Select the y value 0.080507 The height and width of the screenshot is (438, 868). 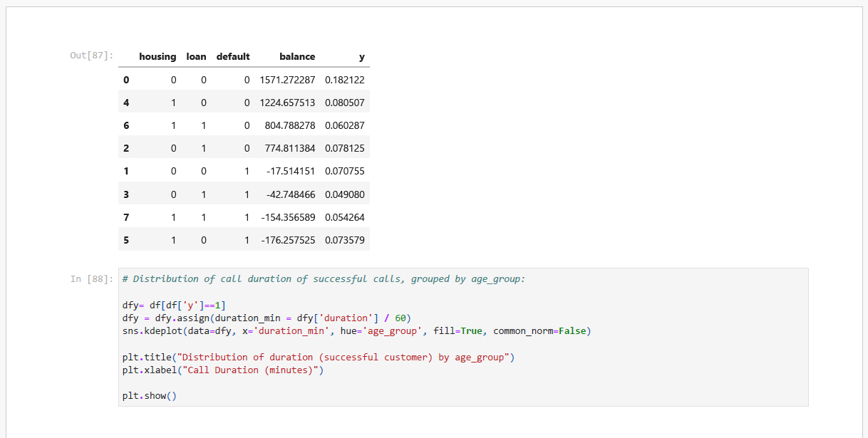[344, 103]
